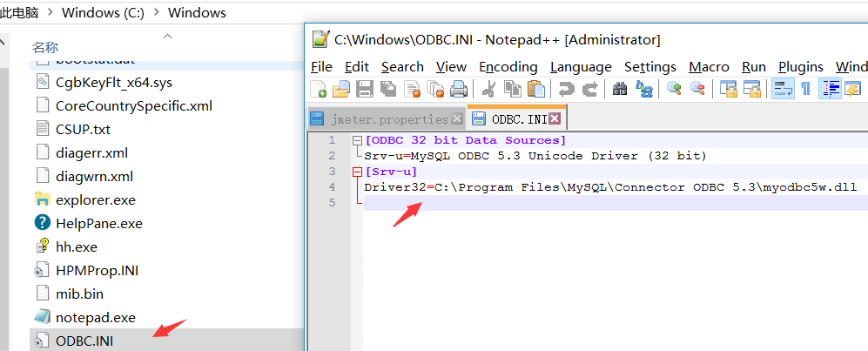
Task: Select CgbKeyFlt_x64.sys in Explorer
Action: [113, 83]
